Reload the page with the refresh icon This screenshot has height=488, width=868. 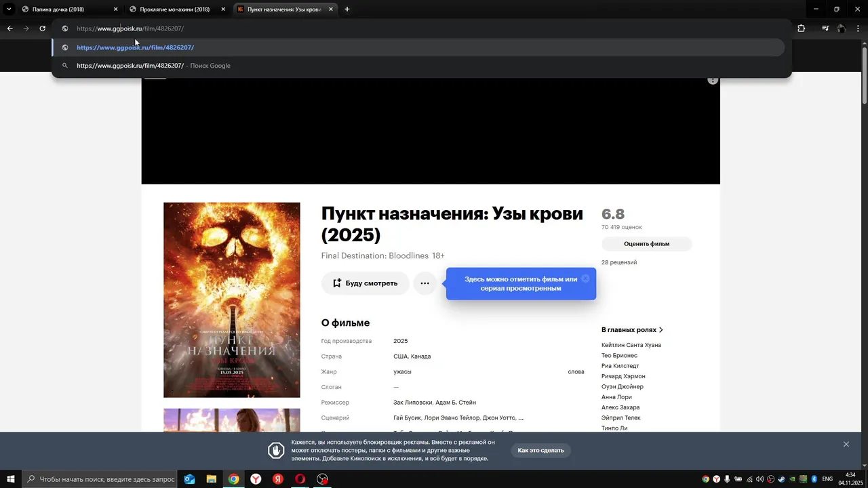pos(42,28)
